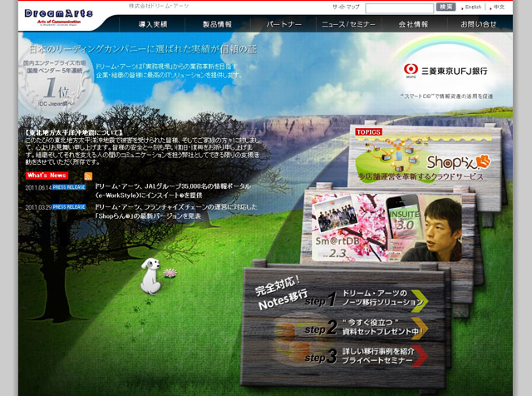The width and height of the screenshot is (532, 396).
Task: Click the DreamArts logo
Action: 58,17
